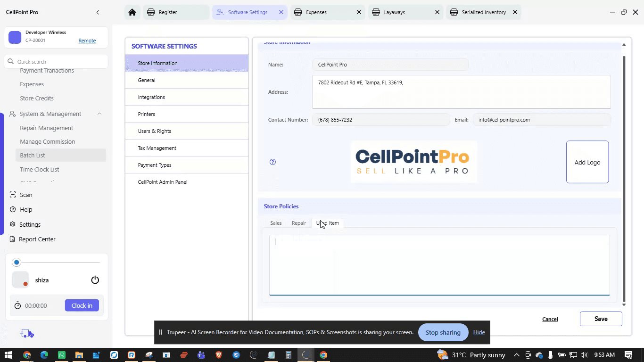Screen dimensions: 644x362
Task: Click the settings panel vertical scrollbar
Action: (624, 179)
